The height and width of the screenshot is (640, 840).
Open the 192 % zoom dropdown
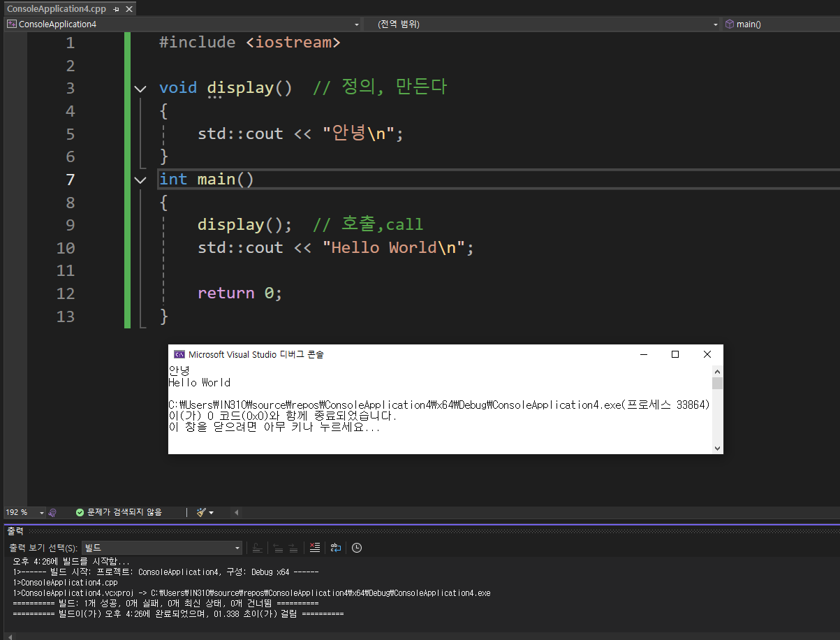pyautogui.click(x=42, y=513)
